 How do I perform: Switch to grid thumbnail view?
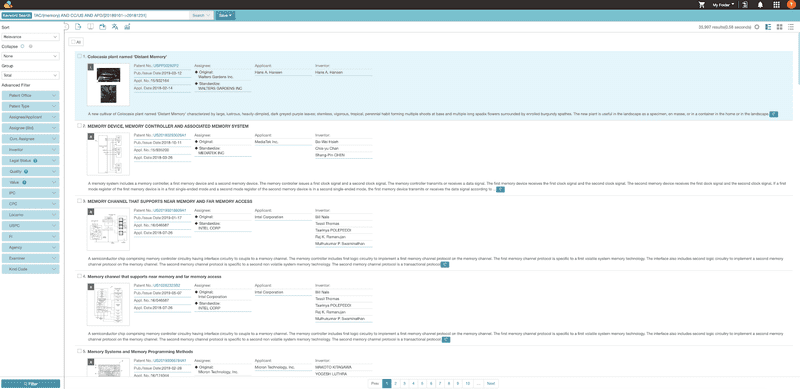(780, 27)
